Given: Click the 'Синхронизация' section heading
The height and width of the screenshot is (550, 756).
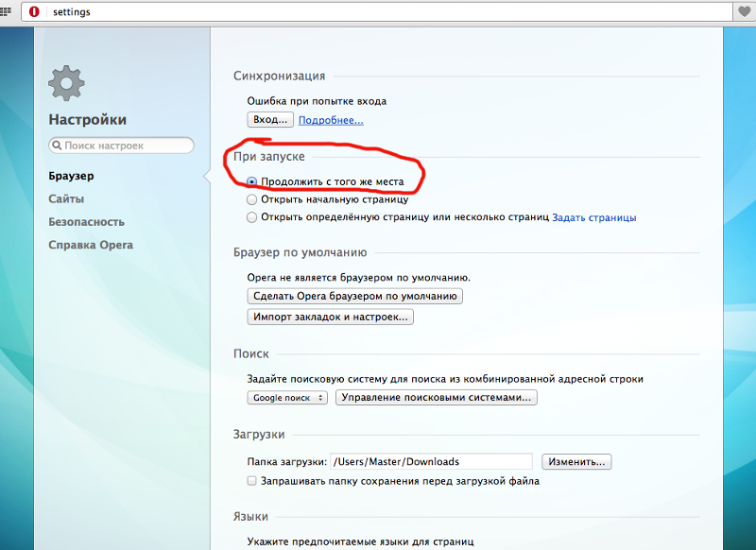Looking at the screenshot, I should 279,76.
